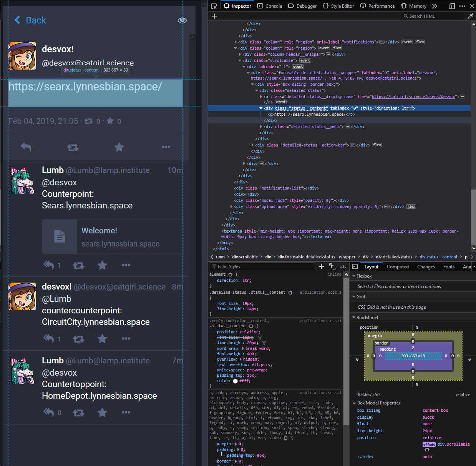The width and height of the screenshot is (476, 466).
Task: Toggle responsive design mode icon
Action: click(452, 6)
